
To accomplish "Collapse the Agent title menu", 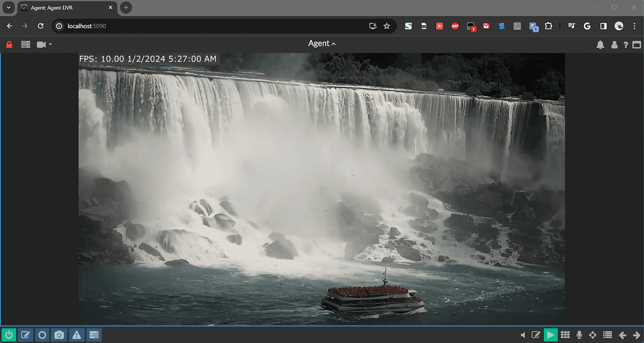I will [x=322, y=43].
